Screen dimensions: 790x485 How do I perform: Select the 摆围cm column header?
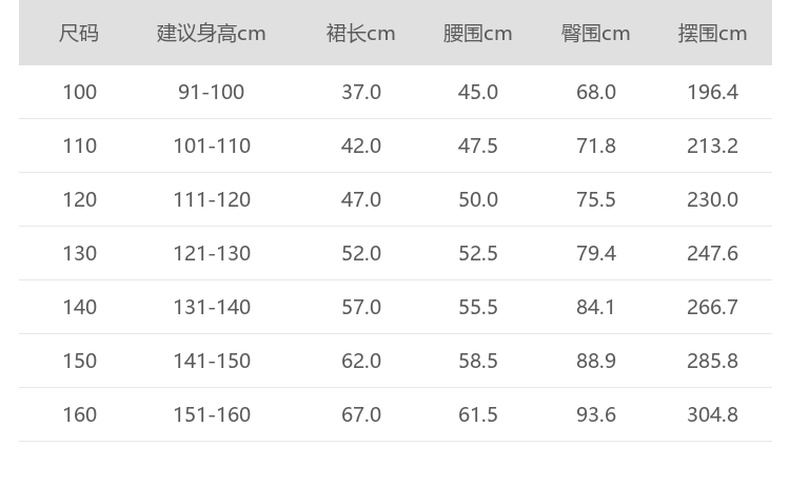[712, 33]
